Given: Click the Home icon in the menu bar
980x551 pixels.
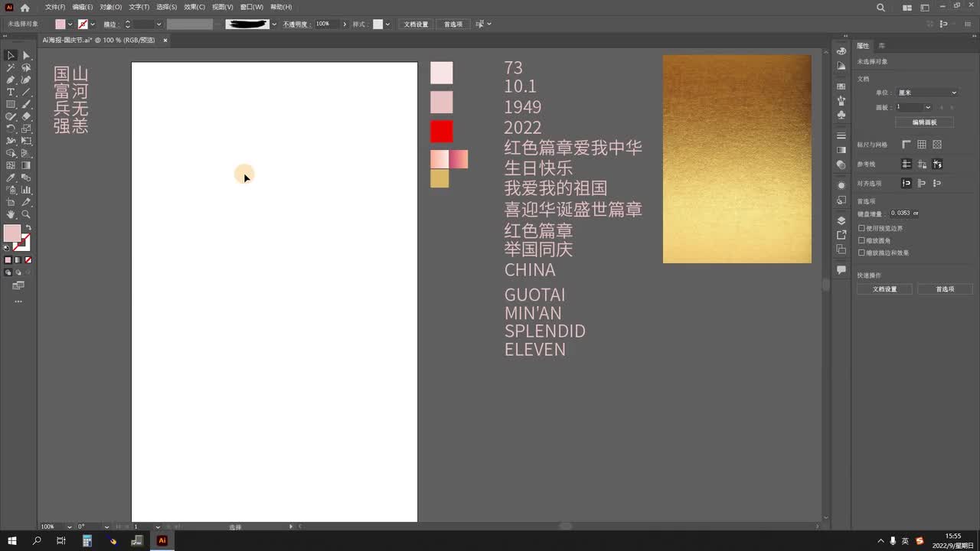Looking at the screenshot, I should [x=24, y=8].
